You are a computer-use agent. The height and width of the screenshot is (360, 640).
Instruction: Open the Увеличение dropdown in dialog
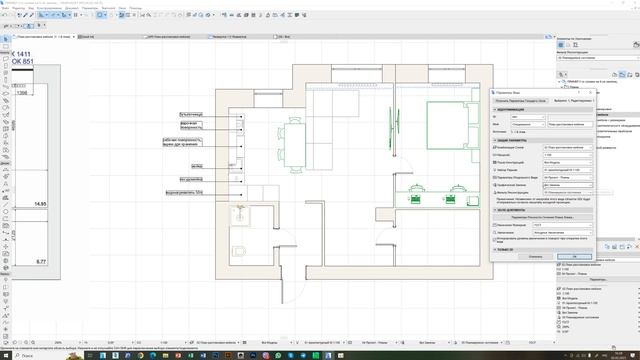click(x=562, y=233)
